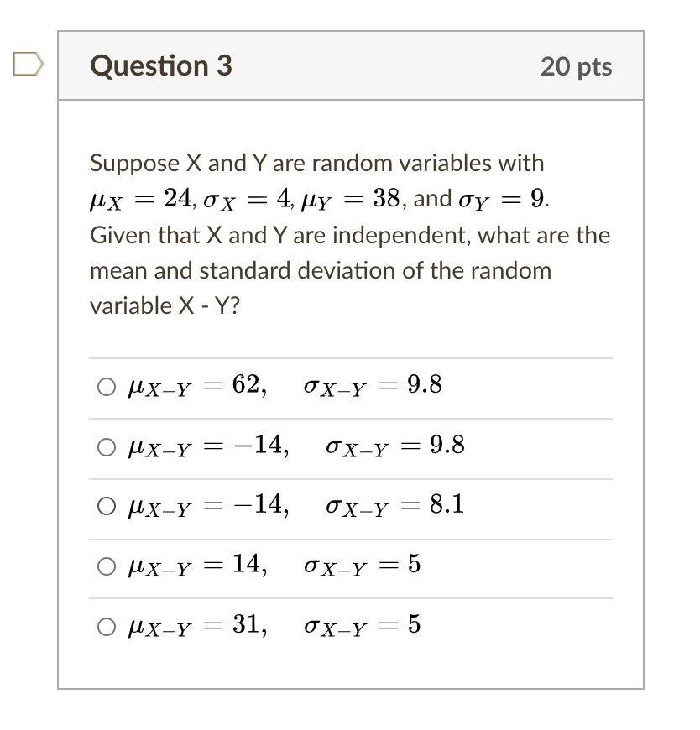Click σX−Y = 5 in the 14 option

coord(363,566)
